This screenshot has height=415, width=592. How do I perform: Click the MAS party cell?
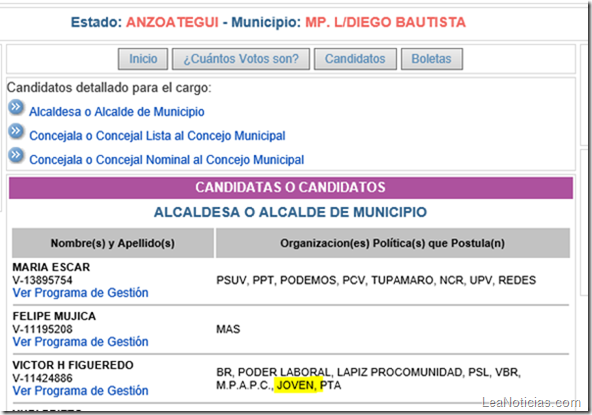[x=228, y=329]
